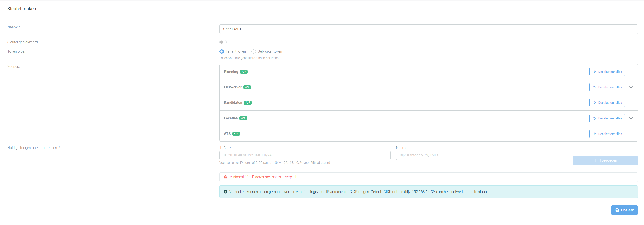Click the 'Voer een enkel IP-adres' hint text
Screen dimensions: 644x225
coord(274,163)
